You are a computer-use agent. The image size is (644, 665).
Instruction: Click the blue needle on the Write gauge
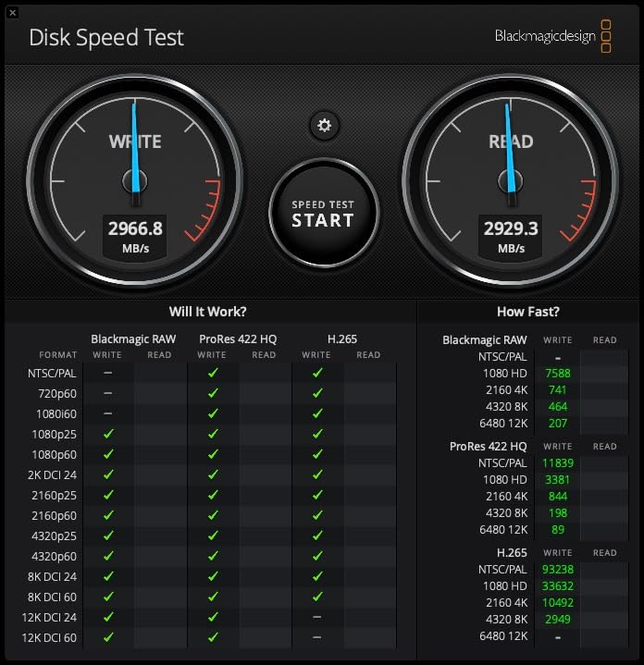point(135,148)
